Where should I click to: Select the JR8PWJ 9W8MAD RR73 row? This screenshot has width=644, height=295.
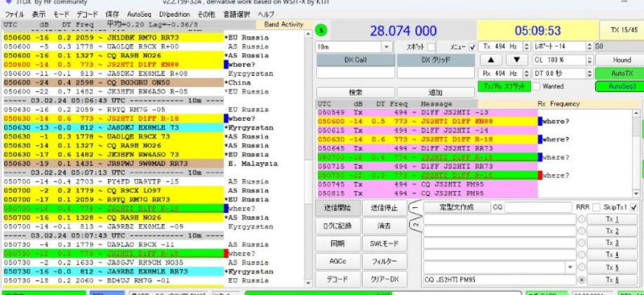coord(114,164)
